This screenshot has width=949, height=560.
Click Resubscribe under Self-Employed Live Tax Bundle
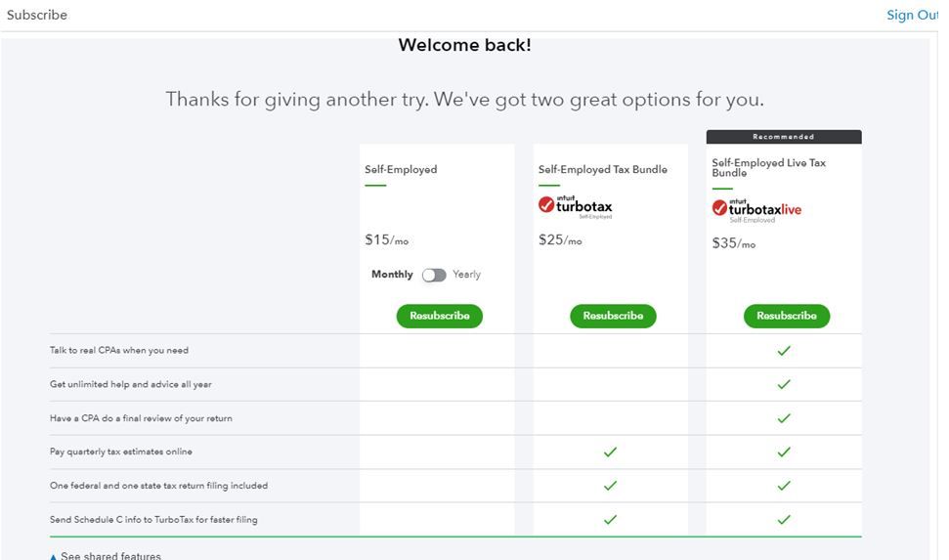(787, 316)
